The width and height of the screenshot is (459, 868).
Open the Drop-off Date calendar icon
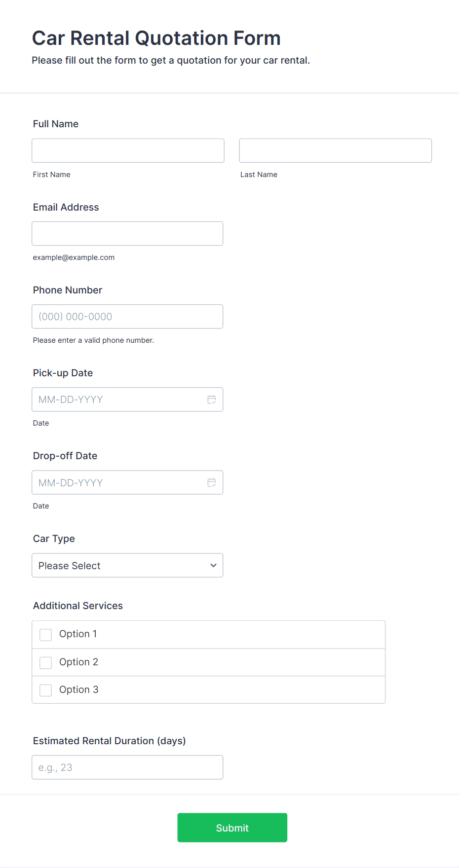click(211, 482)
